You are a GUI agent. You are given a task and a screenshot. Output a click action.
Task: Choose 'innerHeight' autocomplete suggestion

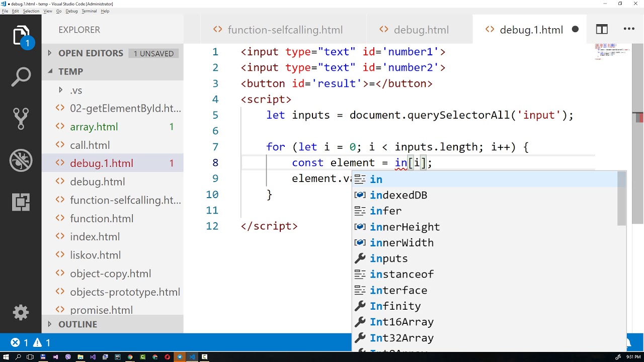[x=485, y=227]
